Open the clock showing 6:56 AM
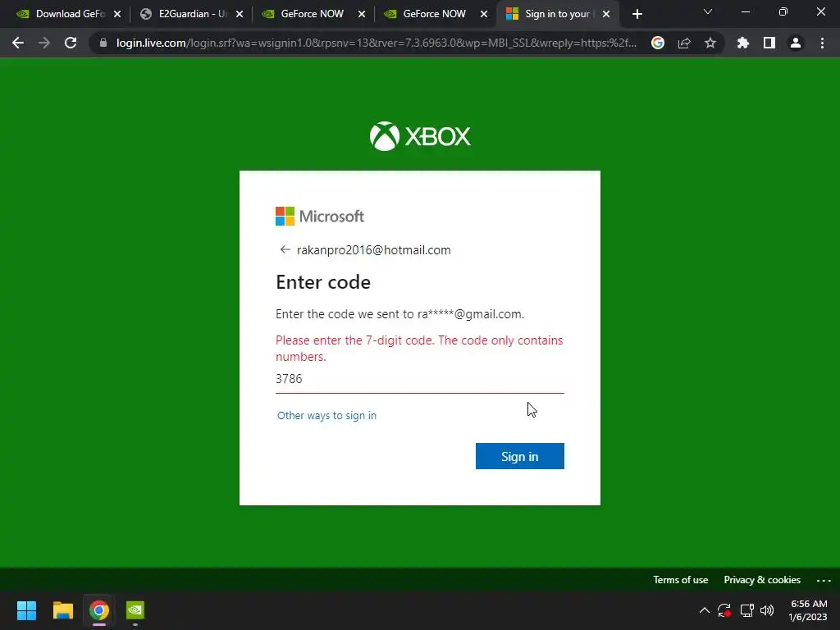The image size is (840, 630). [x=808, y=610]
